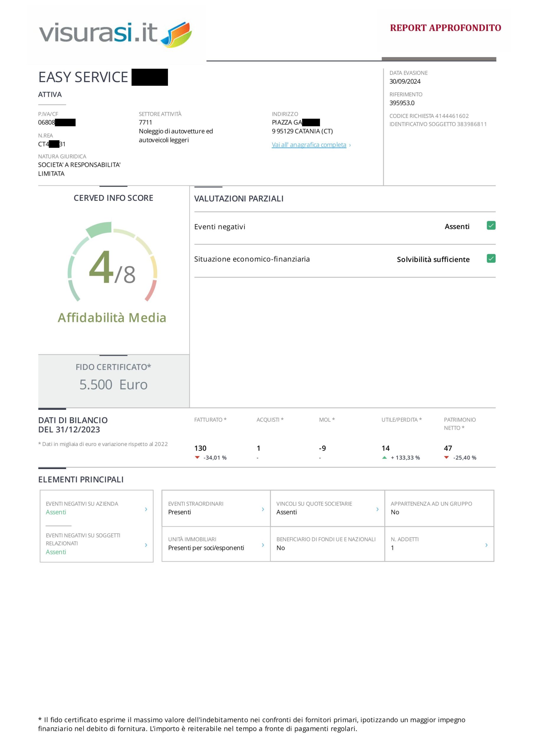Click the green up arrow under Utile/Perdita
This screenshot has width=534, height=756.
pyautogui.click(x=384, y=457)
